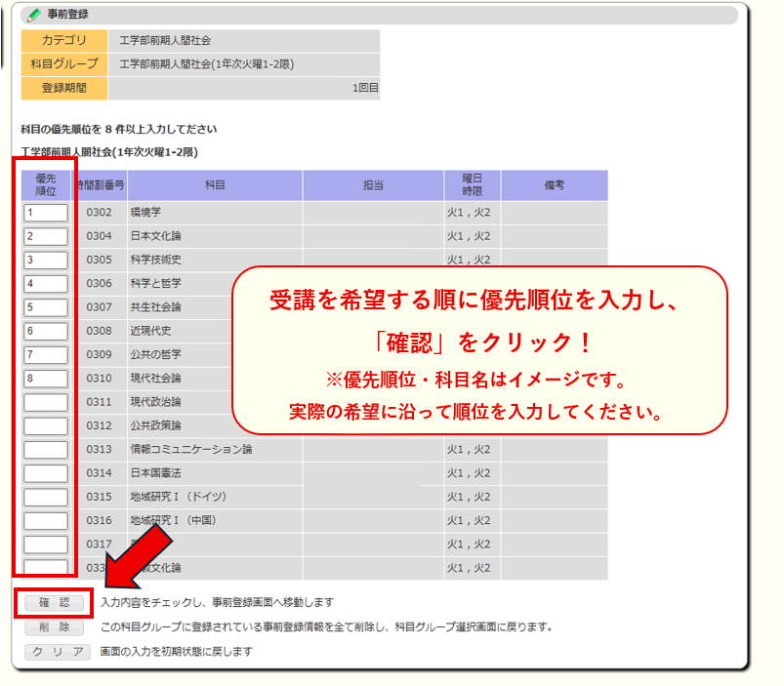Click timetable number 0302
The height and width of the screenshot is (686, 784).
[99, 213]
